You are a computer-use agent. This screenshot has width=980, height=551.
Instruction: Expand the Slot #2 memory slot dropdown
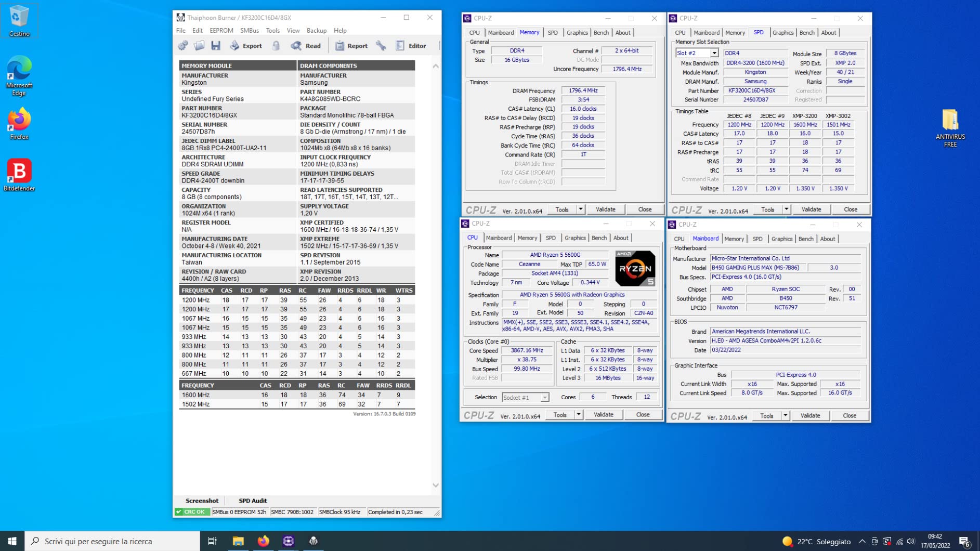[714, 53]
